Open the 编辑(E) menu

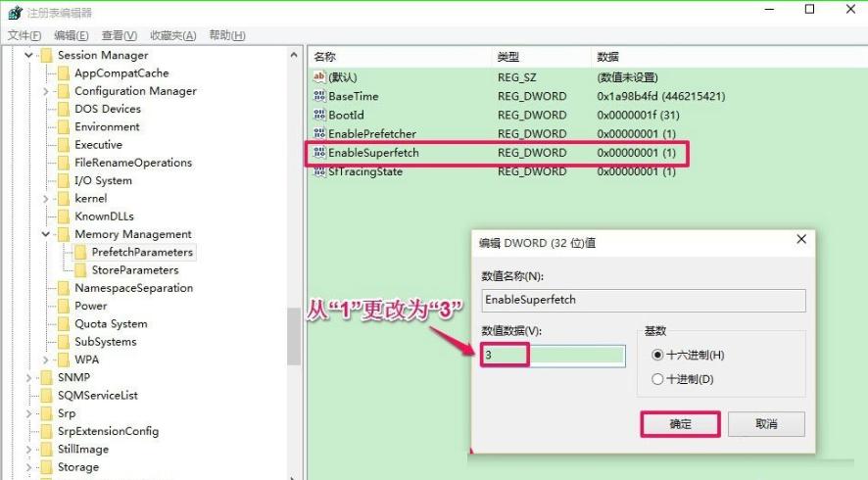(71, 35)
